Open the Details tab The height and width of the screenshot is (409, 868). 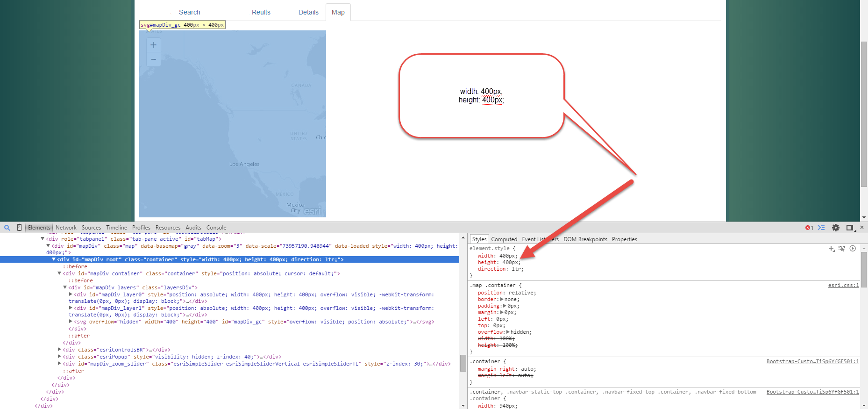(308, 12)
